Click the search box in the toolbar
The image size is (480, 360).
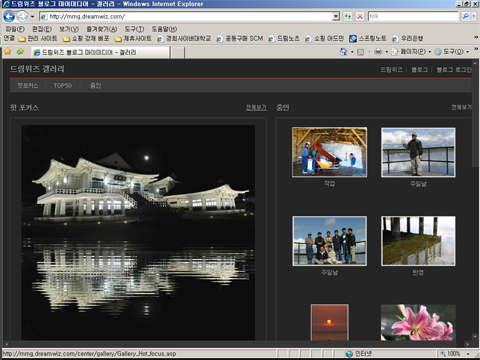pyautogui.click(x=413, y=16)
